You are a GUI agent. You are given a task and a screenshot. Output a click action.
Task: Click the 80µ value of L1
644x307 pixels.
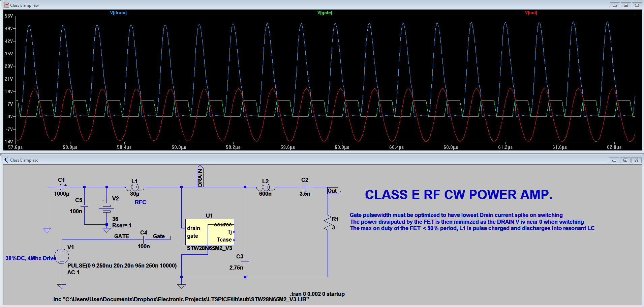pos(135,194)
